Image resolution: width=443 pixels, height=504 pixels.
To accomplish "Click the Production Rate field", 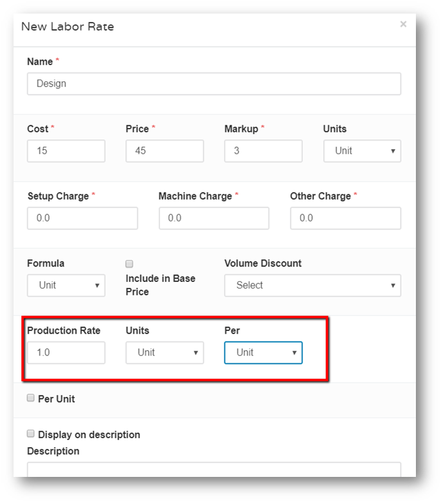I will click(x=66, y=352).
